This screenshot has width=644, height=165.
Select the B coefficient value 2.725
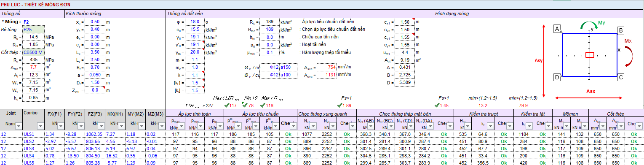coord(405,75)
